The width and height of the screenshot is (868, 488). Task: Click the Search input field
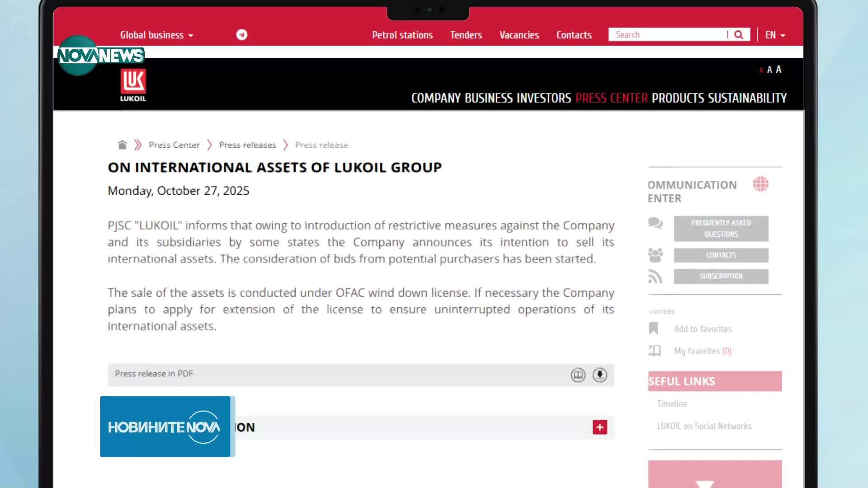(668, 35)
